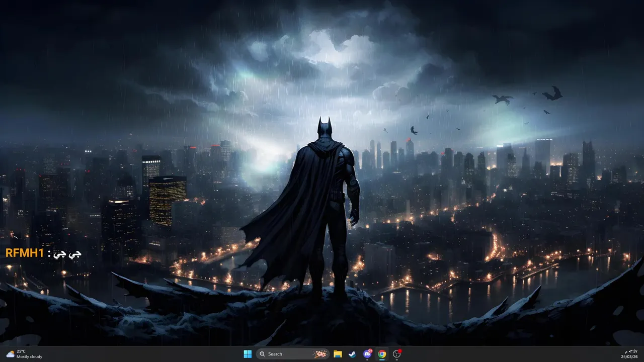Launch Steam from the taskbar
This screenshot has width=644, height=362.
[x=353, y=354]
